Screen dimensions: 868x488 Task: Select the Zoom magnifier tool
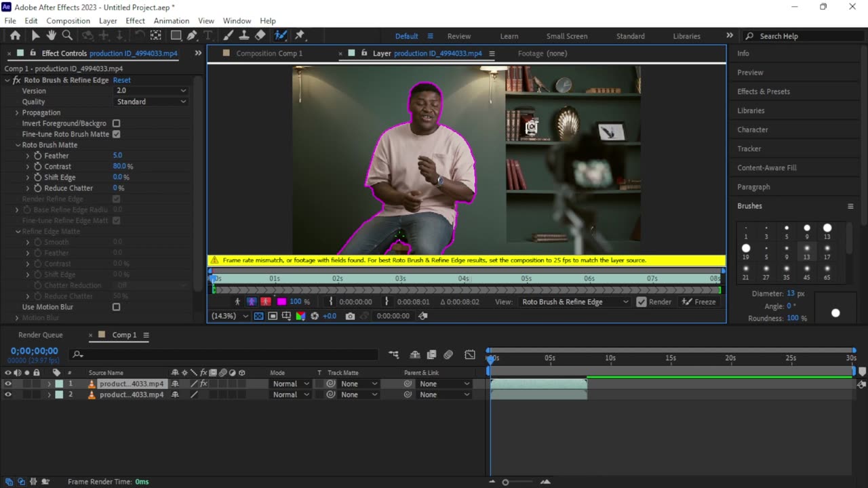tap(67, 36)
